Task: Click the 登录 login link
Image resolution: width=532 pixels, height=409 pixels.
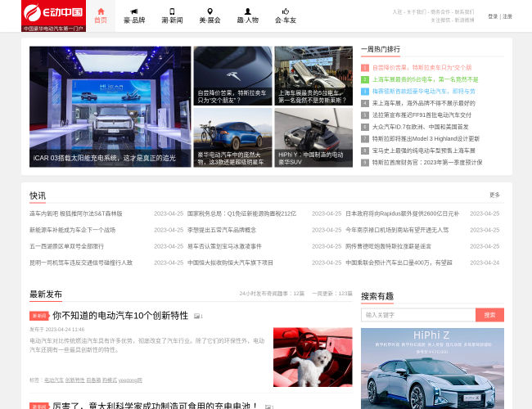Action: click(x=493, y=16)
